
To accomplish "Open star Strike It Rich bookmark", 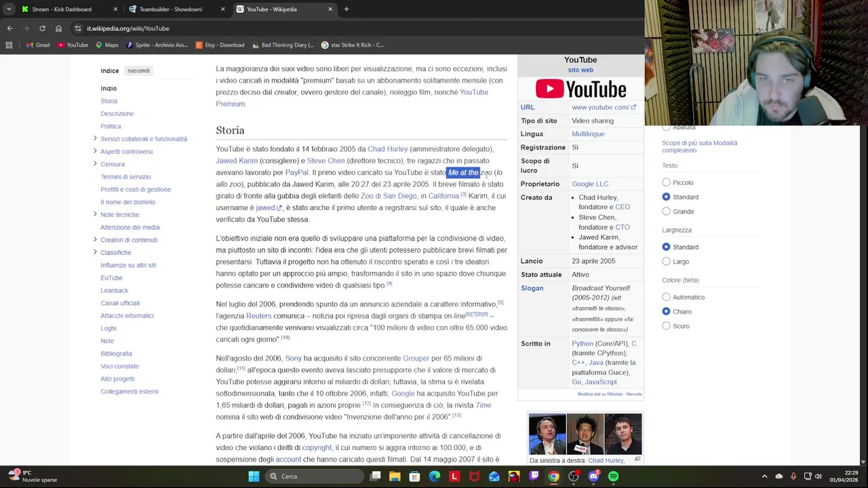I will pyautogui.click(x=353, y=45).
